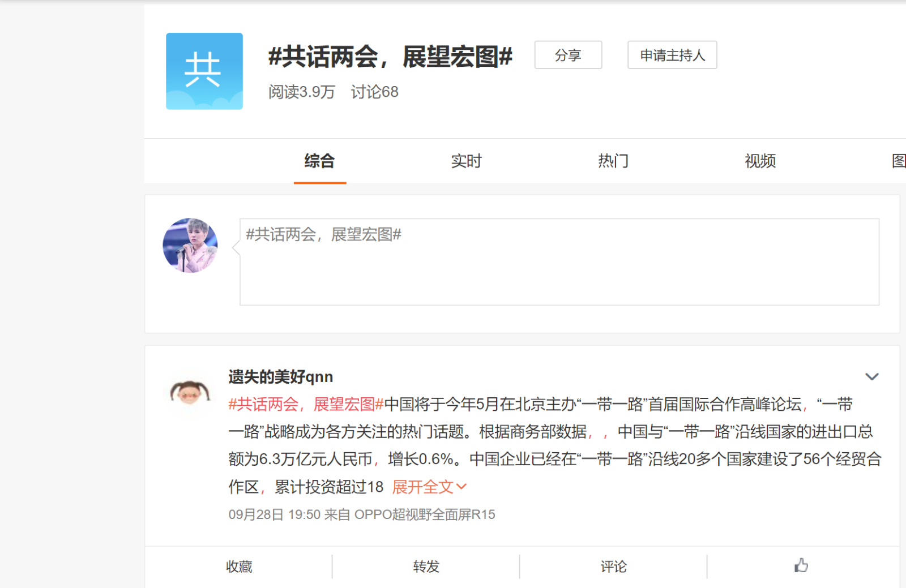Open the 09月28日 19:50 timestamp link
The image size is (906, 588).
tap(274, 514)
